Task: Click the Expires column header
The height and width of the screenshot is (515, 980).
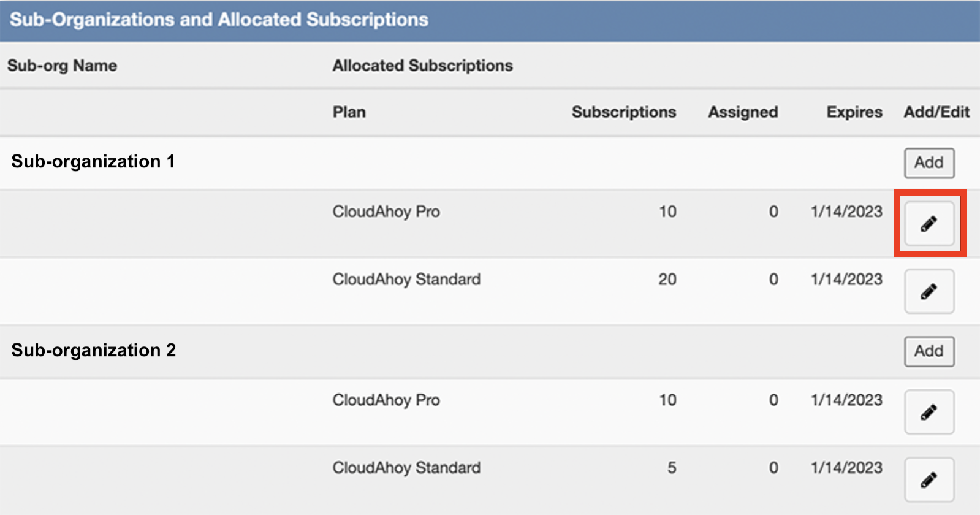Action: click(854, 112)
